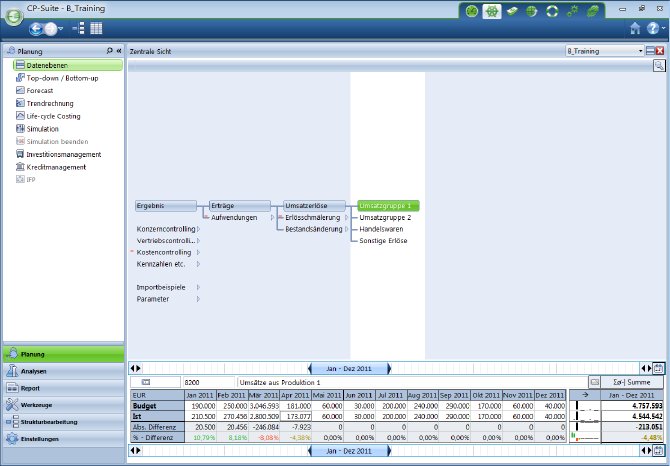The image size is (670, 466).
Task: Close the Zentrale Sicht view with red X
Action: pyautogui.click(x=660, y=51)
